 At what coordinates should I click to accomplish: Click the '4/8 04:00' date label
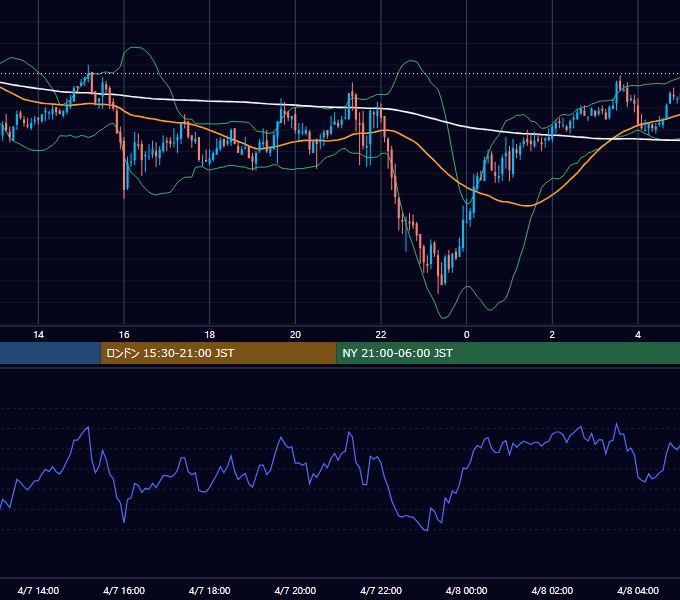point(638,590)
